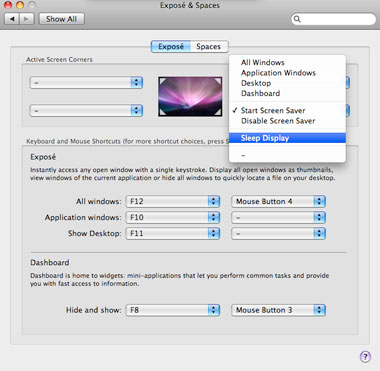Open the Application windows F10 dropdown
The image size is (380, 371).
pos(173,217)
